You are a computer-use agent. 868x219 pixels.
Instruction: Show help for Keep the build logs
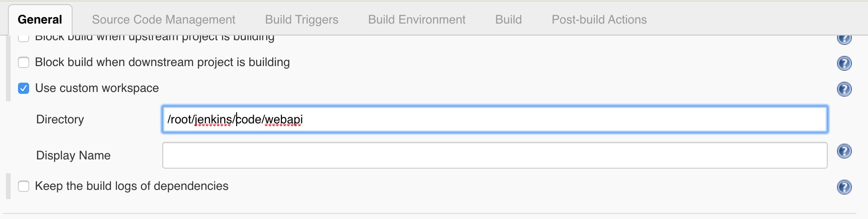coord(844,187)
